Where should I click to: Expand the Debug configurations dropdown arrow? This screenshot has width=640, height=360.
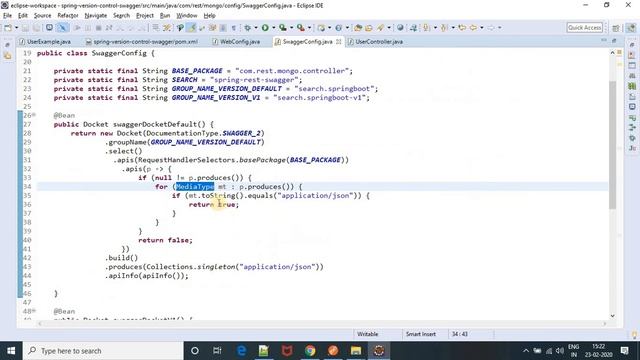pos(256,28)
